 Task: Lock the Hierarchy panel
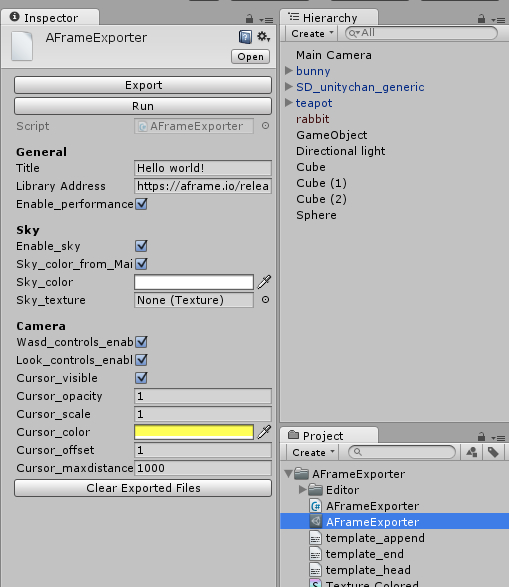click(481, 18)
